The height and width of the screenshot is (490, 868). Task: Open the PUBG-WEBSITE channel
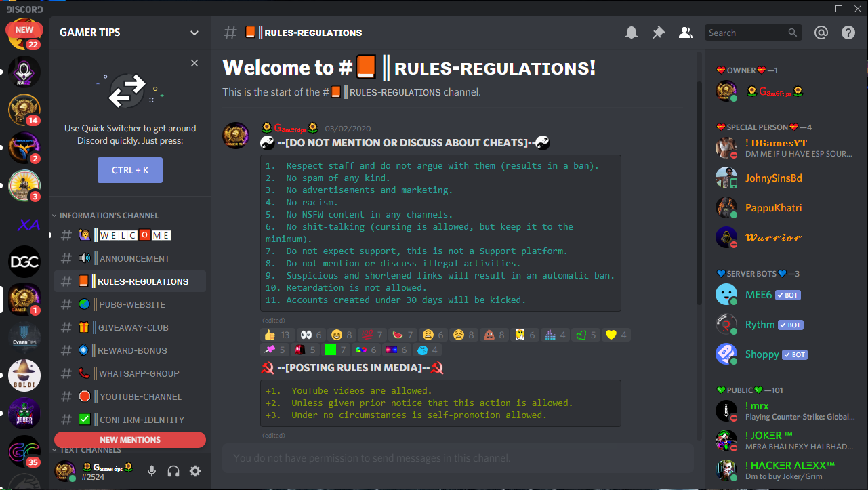pyautogui.click(x=130, y=304)
